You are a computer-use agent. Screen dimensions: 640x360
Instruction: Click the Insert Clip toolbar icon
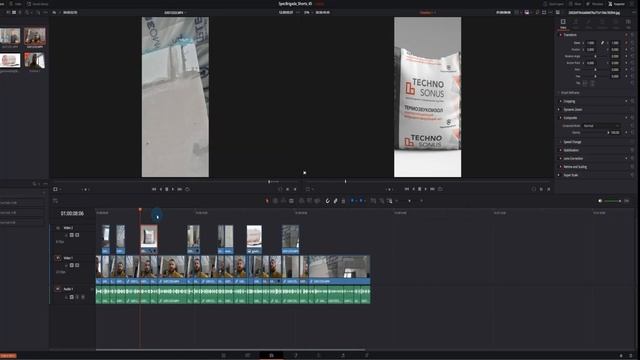(x=302, y=201)
